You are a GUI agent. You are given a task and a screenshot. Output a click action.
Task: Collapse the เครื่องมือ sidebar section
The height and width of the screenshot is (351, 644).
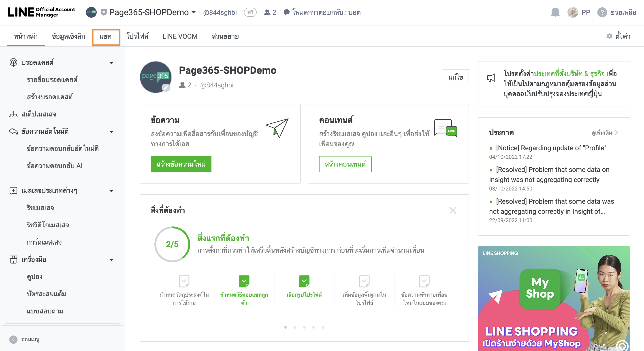pyautogui.click(x=111, y=260)
